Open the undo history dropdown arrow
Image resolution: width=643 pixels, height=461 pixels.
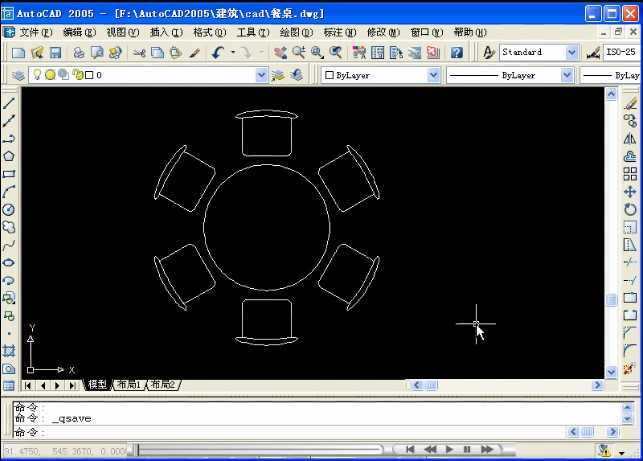click(233, 52)
